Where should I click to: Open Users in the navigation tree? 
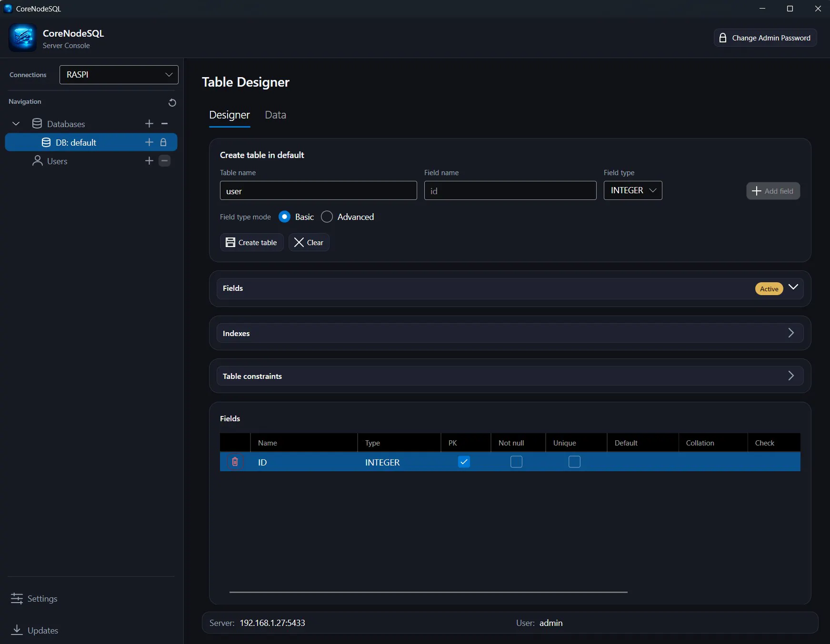pos(57,161)
